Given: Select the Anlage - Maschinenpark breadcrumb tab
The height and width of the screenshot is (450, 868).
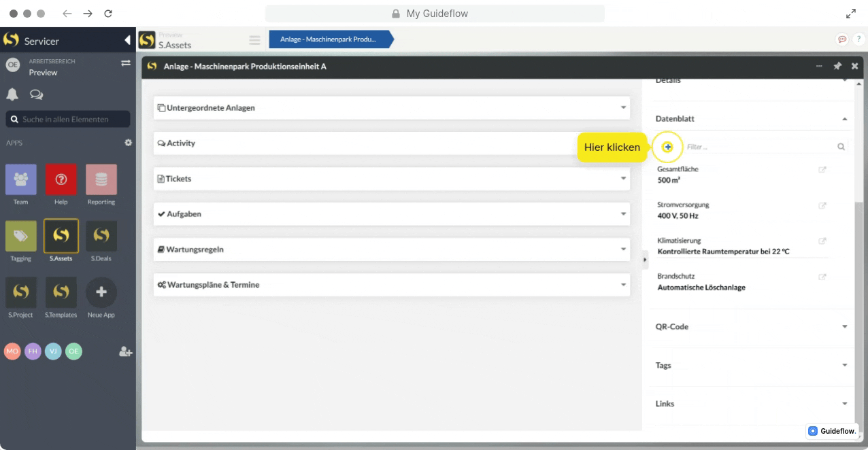Looking at the screenshot, I should coord(329,39).
